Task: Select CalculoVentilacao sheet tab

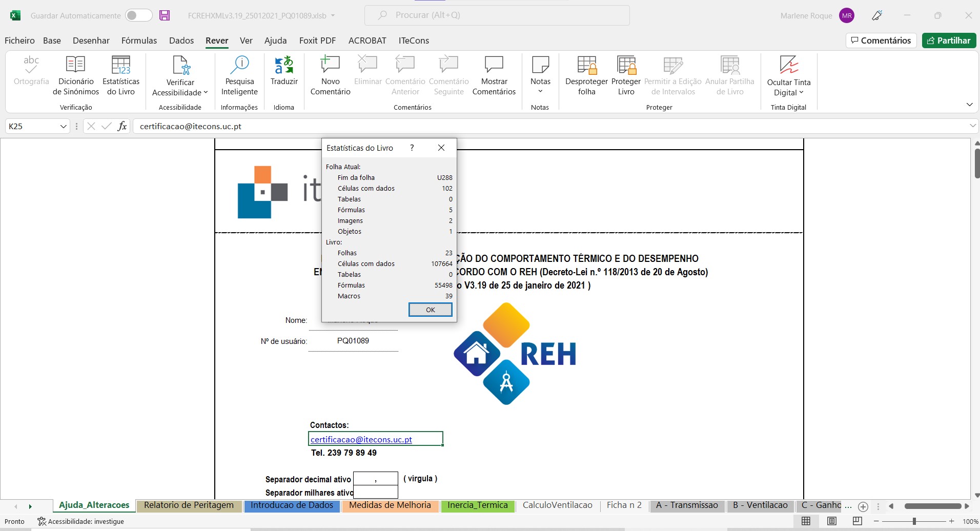Action: coord(557,505)
